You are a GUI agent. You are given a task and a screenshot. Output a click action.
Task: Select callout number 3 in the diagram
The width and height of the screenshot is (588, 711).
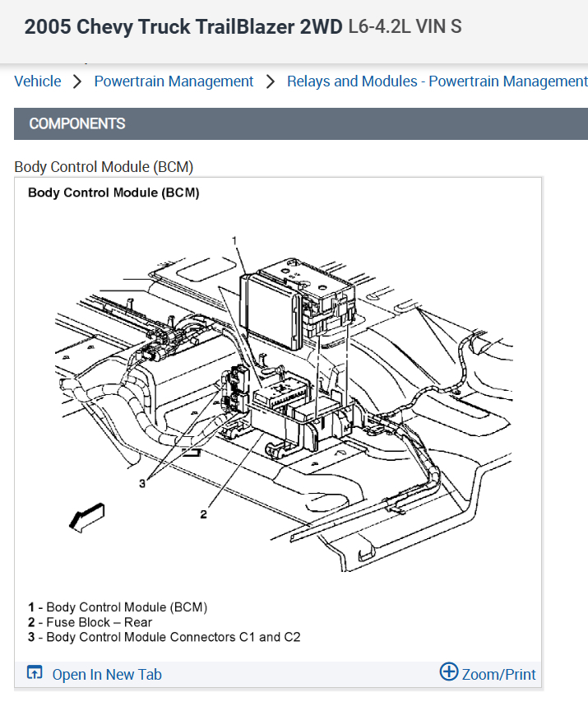click(142, 483)
